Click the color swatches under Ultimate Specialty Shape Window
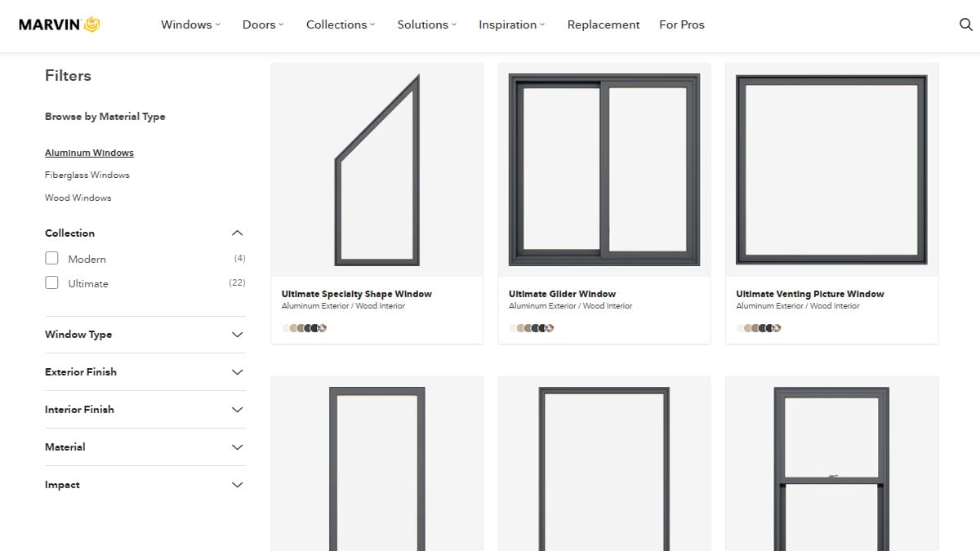The image size is (980, 551). click(x=305, y=328)
